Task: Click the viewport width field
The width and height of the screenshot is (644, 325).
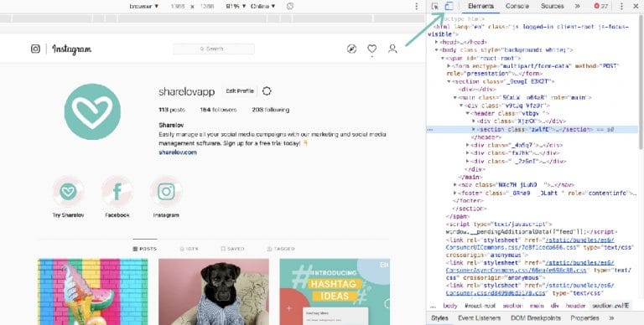Action: tap(178, 6)
